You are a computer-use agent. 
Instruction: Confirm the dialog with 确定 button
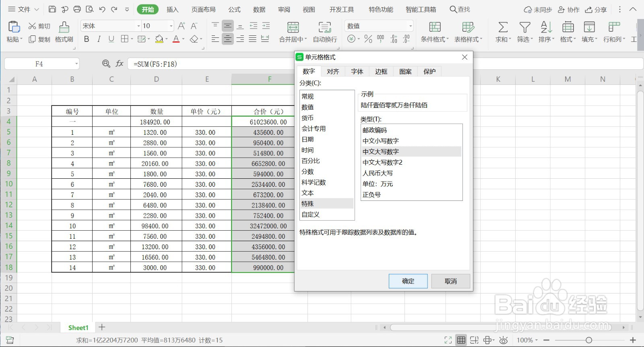coord(408,281)
